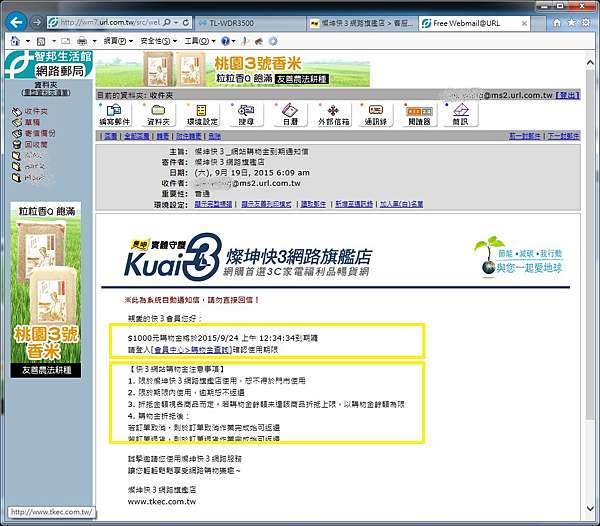This screenshot has height=526, width=600.
Task: Click the 資料夾 folders toolbar icon
Action: [x=158, y=114]
